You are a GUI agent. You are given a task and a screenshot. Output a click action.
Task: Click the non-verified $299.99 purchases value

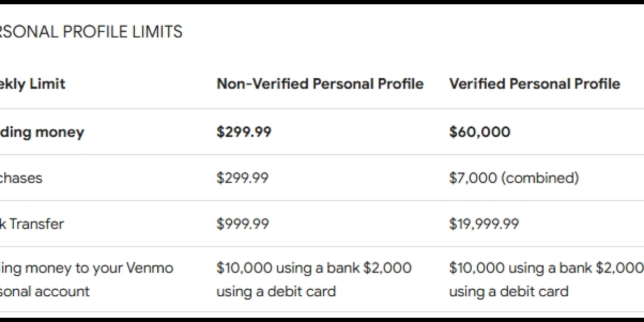242,178
